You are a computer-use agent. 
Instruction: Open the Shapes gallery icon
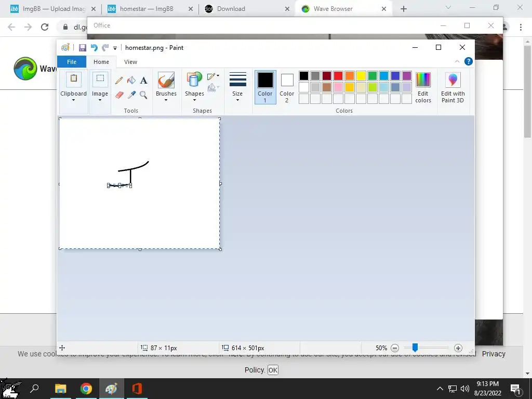pyautogui.click(x=194, y=80)
